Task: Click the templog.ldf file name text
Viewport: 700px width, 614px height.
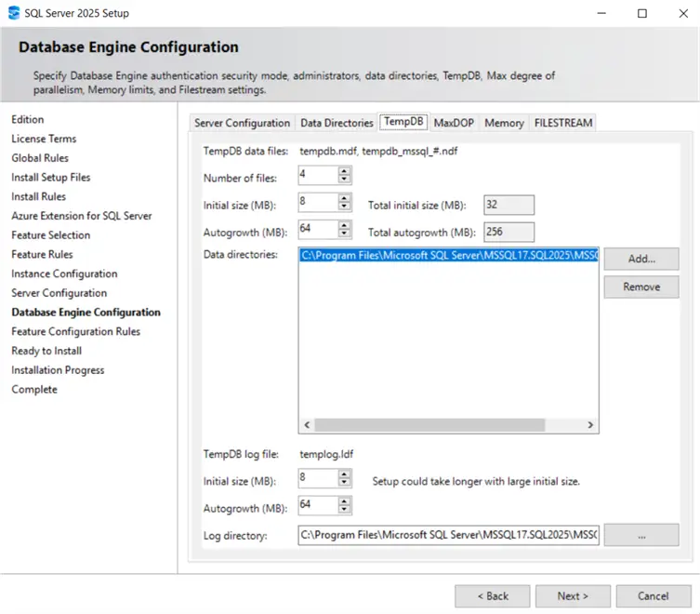Action: [x=326, y=454]
